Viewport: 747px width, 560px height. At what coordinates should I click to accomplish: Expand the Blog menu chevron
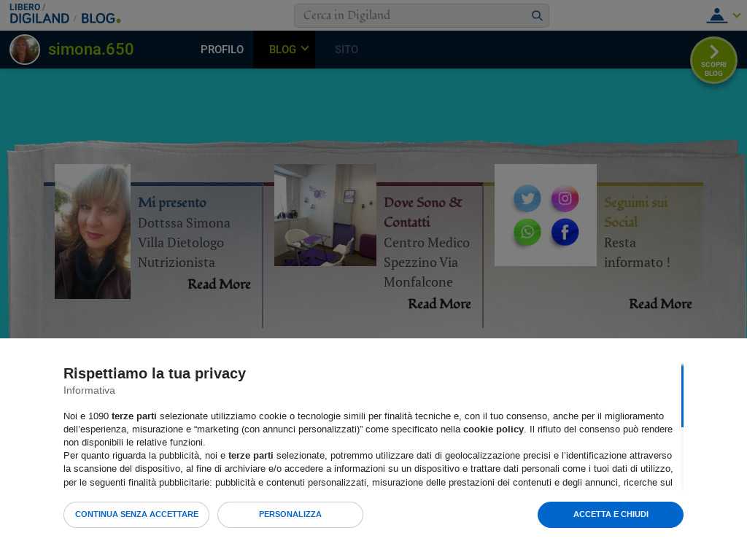point(305,49)
